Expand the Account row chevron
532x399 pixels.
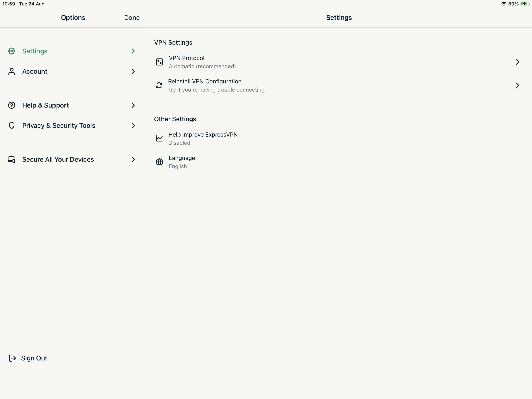pos(133,71)
